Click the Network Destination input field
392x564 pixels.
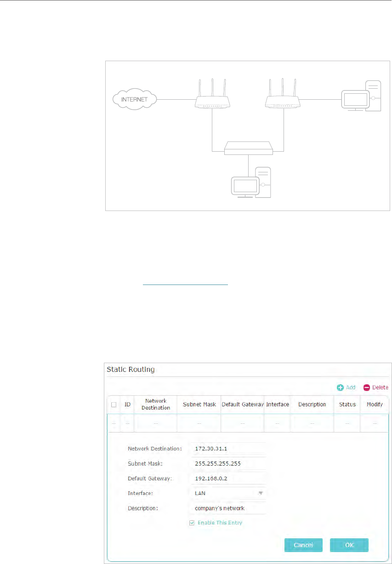228,448
